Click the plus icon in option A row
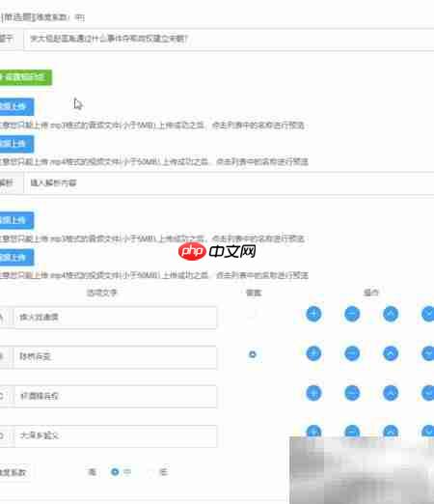 coord(313,314)
